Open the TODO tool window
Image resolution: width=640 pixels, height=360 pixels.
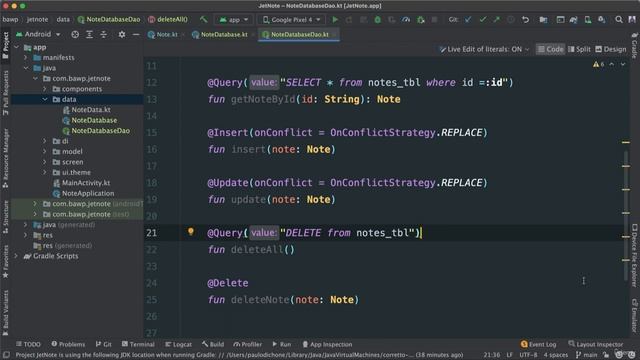28,344
